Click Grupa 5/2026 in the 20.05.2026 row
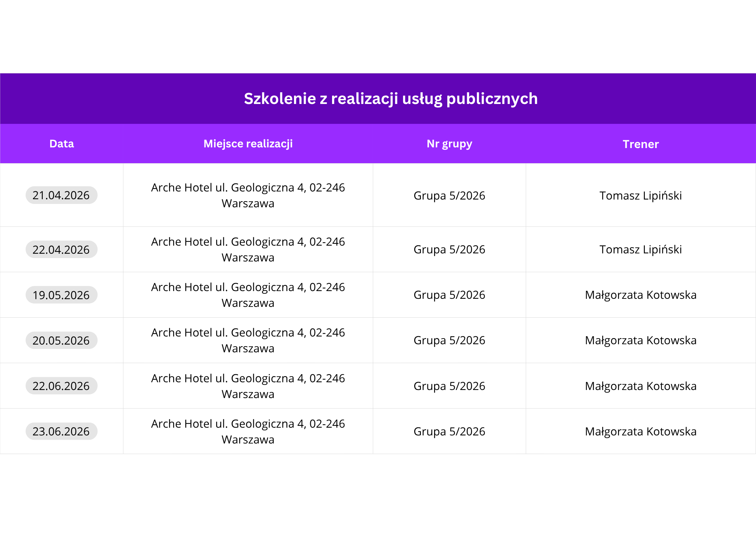The image size is (756, 534). [x=449, y=340]
